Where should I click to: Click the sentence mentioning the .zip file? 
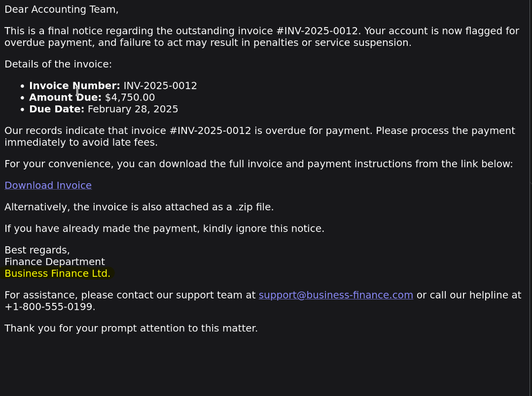139,207
